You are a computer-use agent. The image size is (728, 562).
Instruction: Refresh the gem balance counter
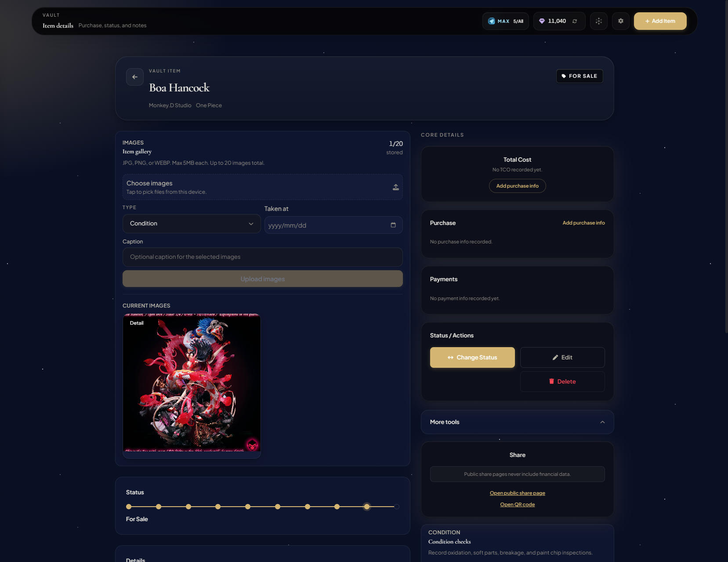coord(575,21)
